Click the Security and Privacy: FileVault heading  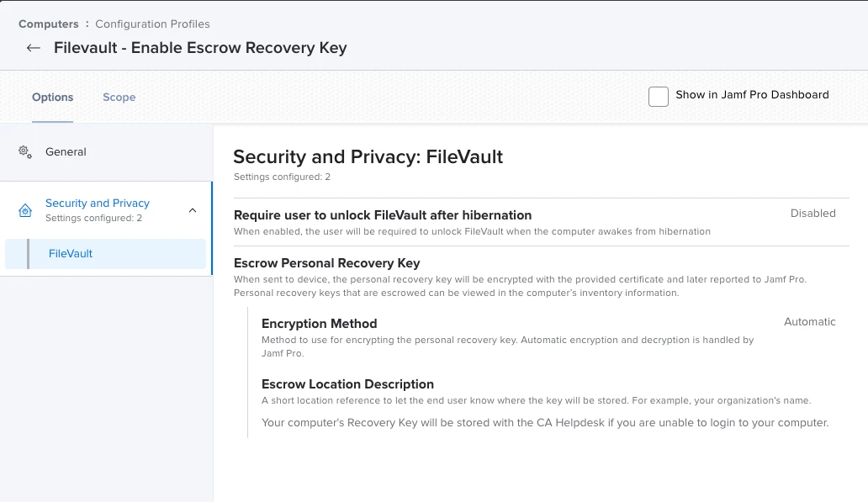(x=368, y=156)
